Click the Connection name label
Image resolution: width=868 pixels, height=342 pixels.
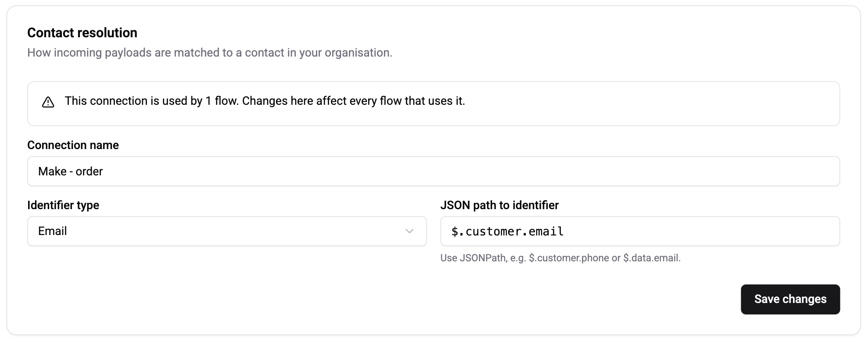(x=73, y=145)
